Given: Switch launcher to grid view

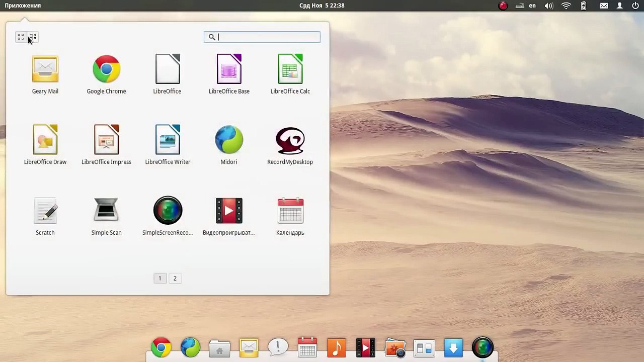Looking at the screenshot, I should [x=21, y=37].
